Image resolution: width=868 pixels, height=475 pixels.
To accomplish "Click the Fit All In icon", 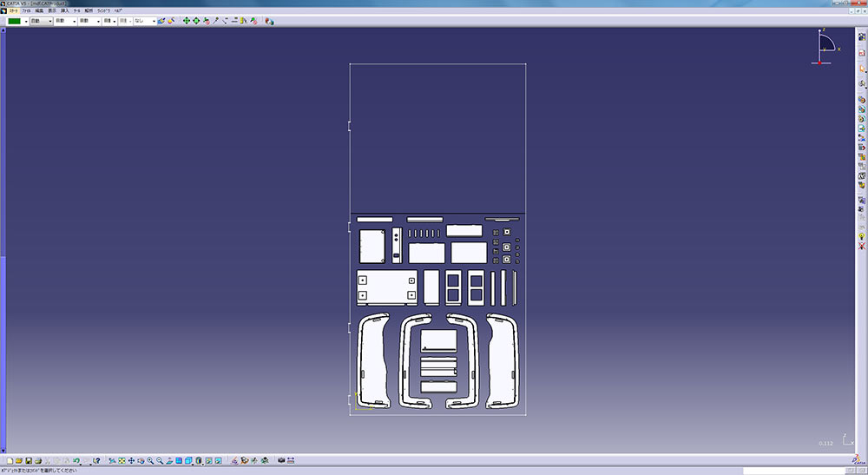I will click(122, 460).
